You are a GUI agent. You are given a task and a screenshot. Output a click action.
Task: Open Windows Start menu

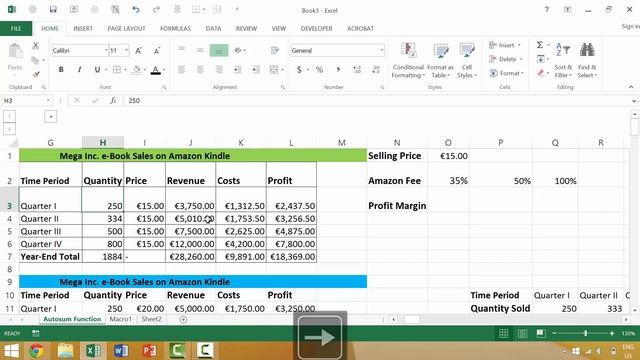[x=11, y=351]
